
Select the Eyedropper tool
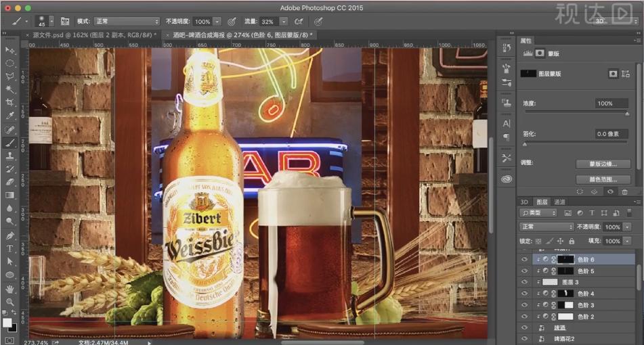(10, 116)
